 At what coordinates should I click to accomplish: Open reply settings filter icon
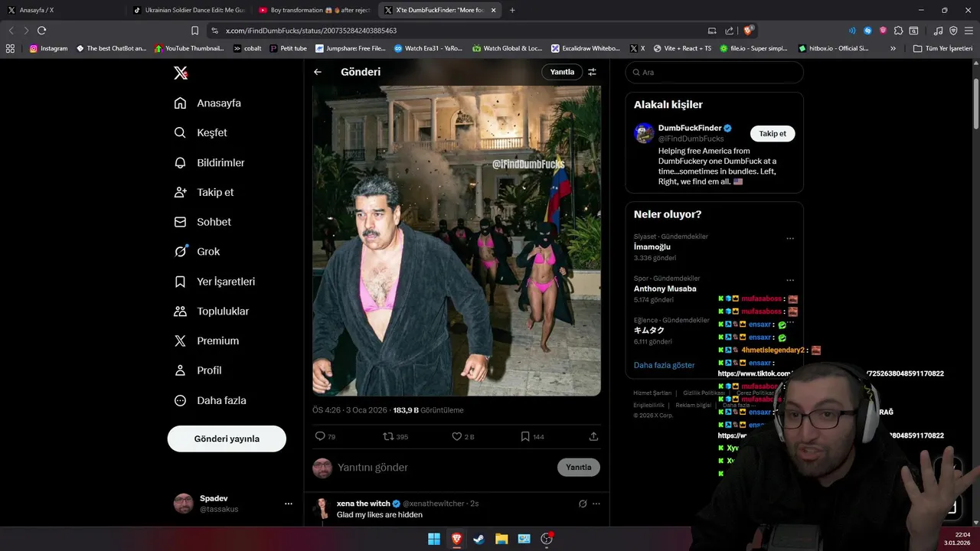pyautogui.click(x=592, y=72)
